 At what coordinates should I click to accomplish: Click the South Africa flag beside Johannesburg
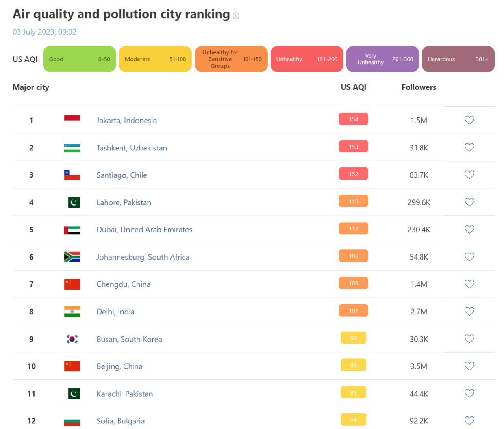(x=72, y=256)
